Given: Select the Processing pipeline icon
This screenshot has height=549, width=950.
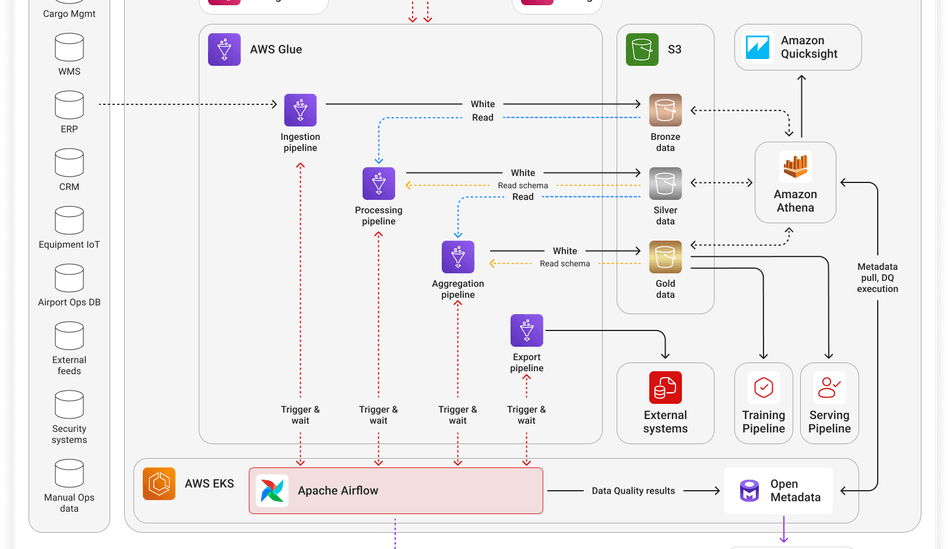Looking at the screenshot, I should [378, 184].
